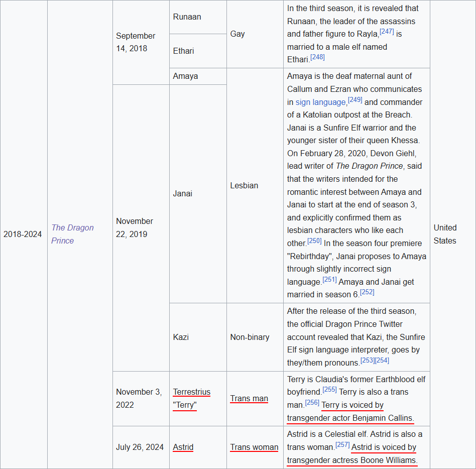Viewport: 476px width, 469px height.
Task: Open citation reference 250
Action: click(314, 241)
